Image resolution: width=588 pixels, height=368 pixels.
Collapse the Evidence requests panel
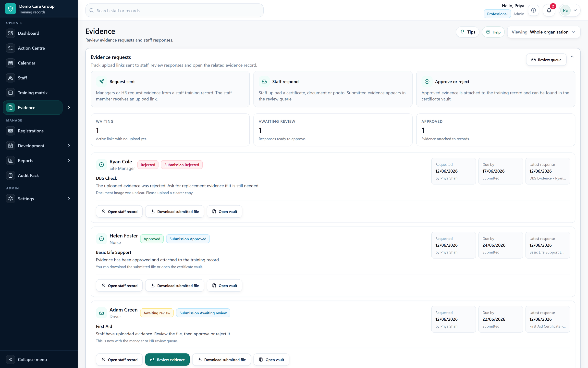pos(572,57)
